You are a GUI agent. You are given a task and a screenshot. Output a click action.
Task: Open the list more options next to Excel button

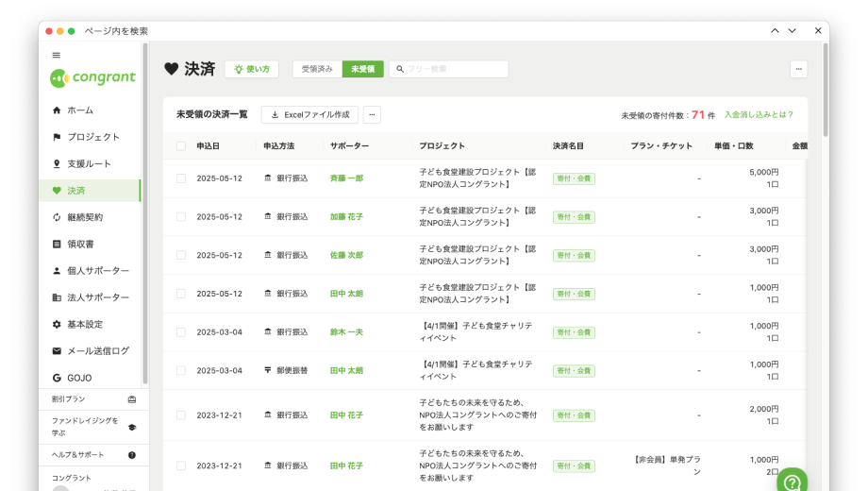point(372,114)
